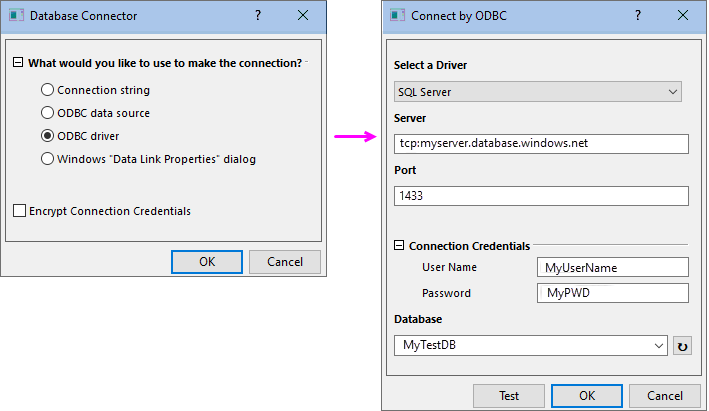Click the Connect by ODBC title bar icon
Screen dimensions: 709x411
398,16
